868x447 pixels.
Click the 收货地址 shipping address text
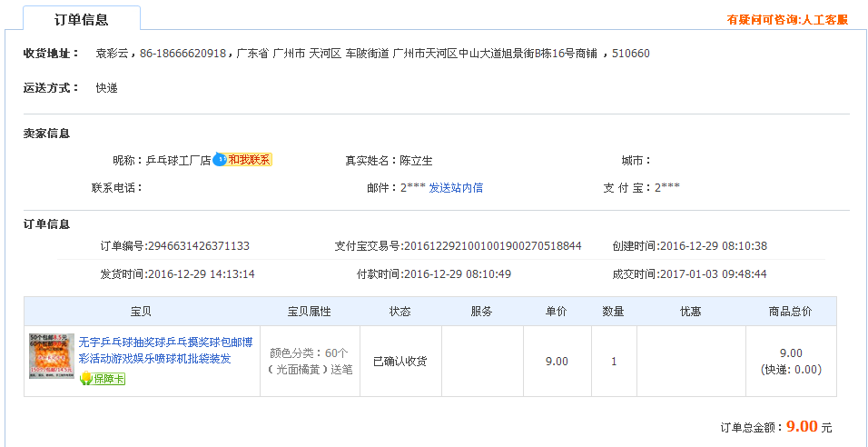tap(372, 54)
